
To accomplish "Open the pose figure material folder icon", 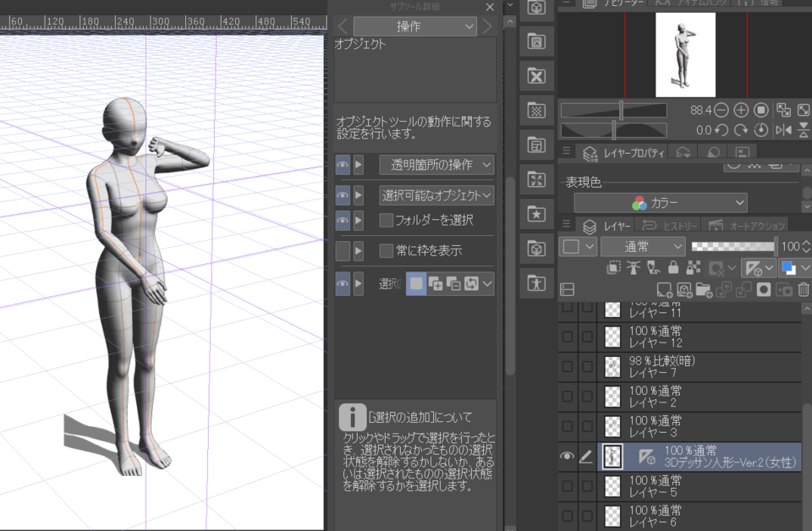I will (536, 283).
